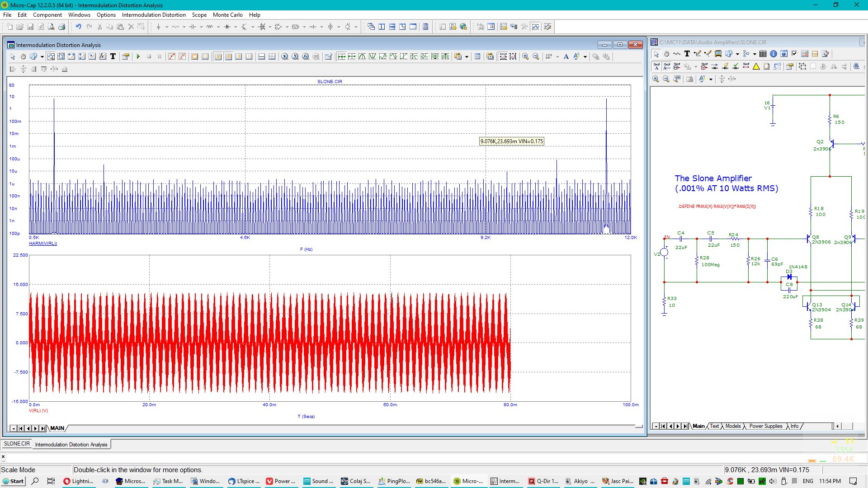
Task: Switch to Models page tab in schematic
Action: click(x=733, y=426)
